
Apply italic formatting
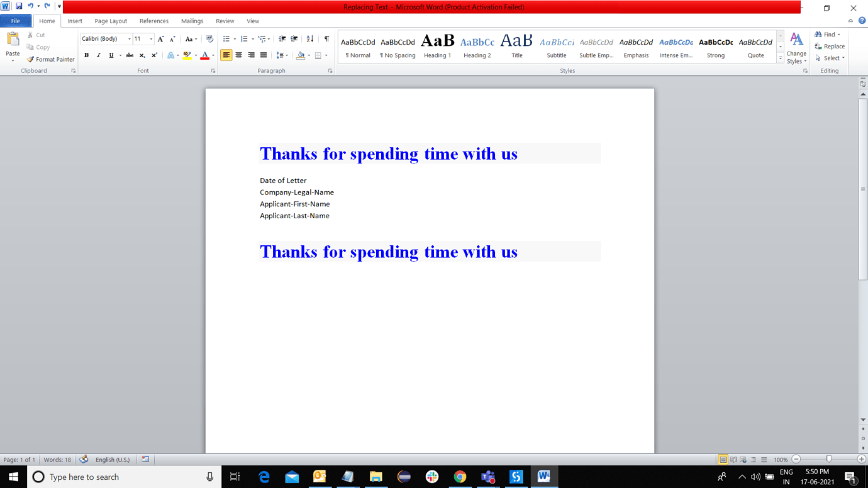98,55
